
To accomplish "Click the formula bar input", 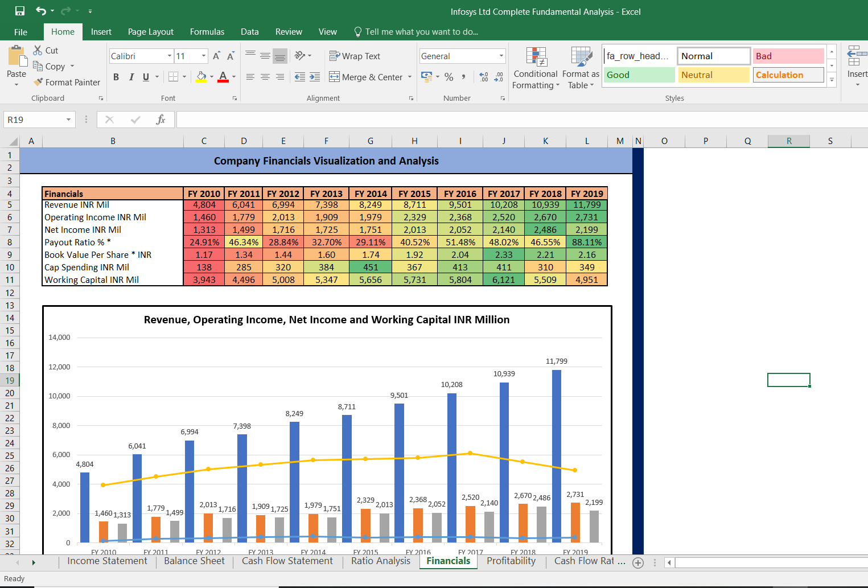I will point(522,120).
